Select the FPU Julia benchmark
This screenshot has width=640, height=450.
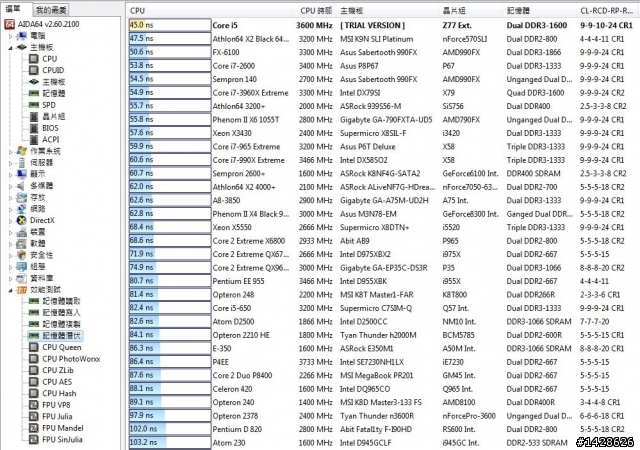(57, 417)
